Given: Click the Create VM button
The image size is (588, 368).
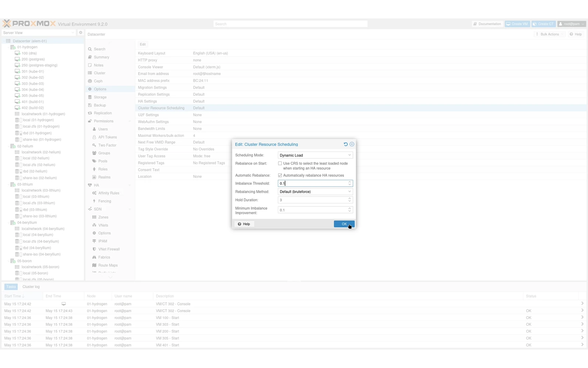Looking at the screenshot, I should coord(517,24).
